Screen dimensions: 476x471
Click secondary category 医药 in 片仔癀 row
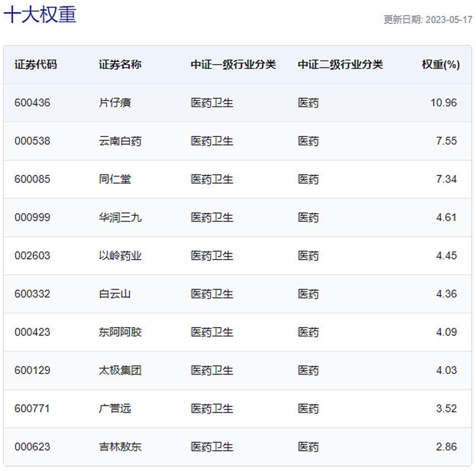coord(308,103)
